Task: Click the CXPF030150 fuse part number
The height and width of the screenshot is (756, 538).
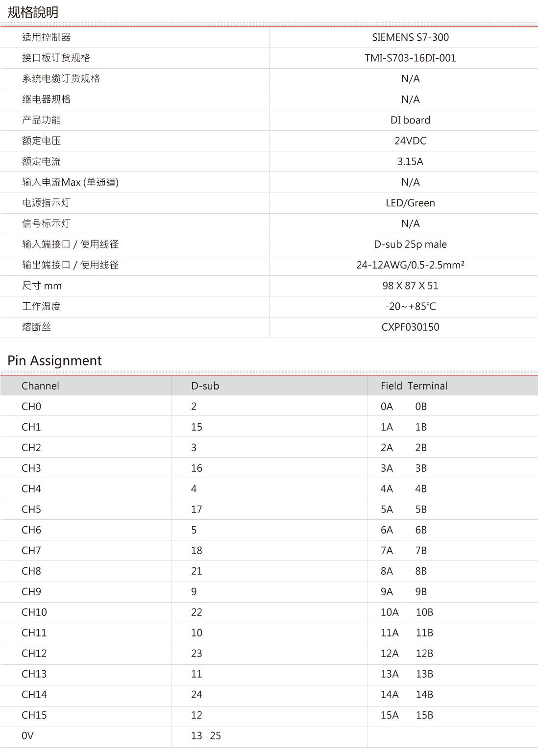Action: coord(410,327)
